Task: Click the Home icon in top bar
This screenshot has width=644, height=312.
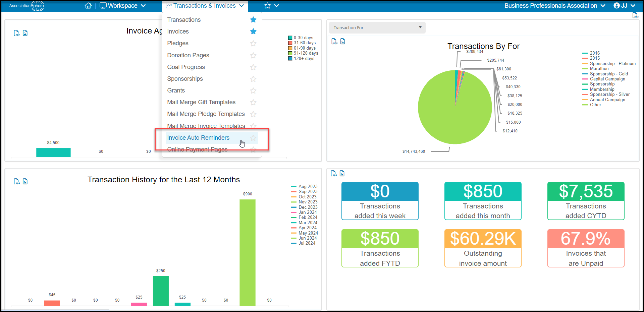Action: click(x=88, y=6)
